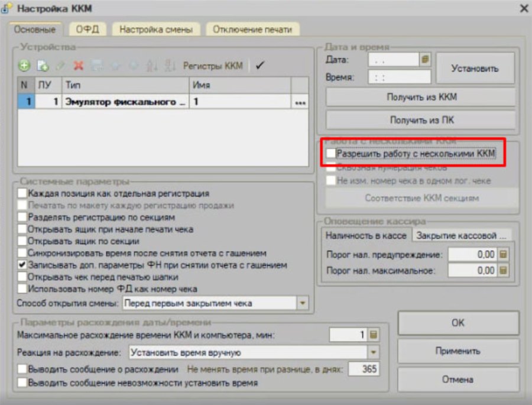Click Получить из ККМ
The height and width of the screenshot is (405, 532).
tap(421, 97)
